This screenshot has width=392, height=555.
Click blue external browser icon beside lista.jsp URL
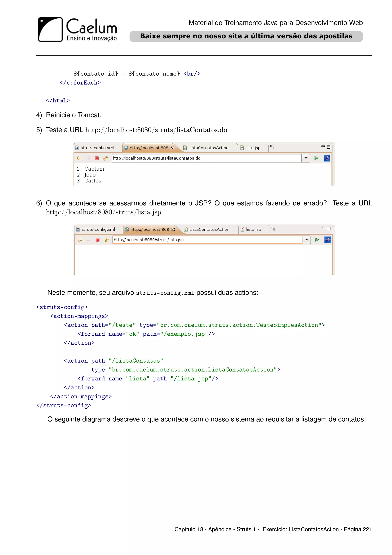point(327,240)
